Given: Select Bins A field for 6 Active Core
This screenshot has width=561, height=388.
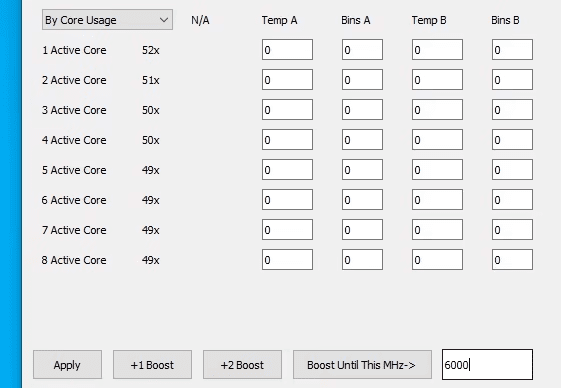Looking at the screenshot, I should [362, 200].
